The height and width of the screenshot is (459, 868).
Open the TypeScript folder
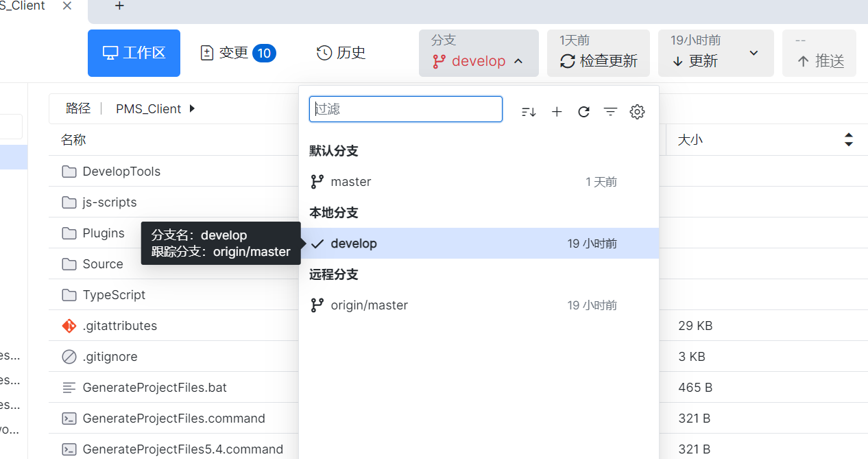click(x=114, y=295)
